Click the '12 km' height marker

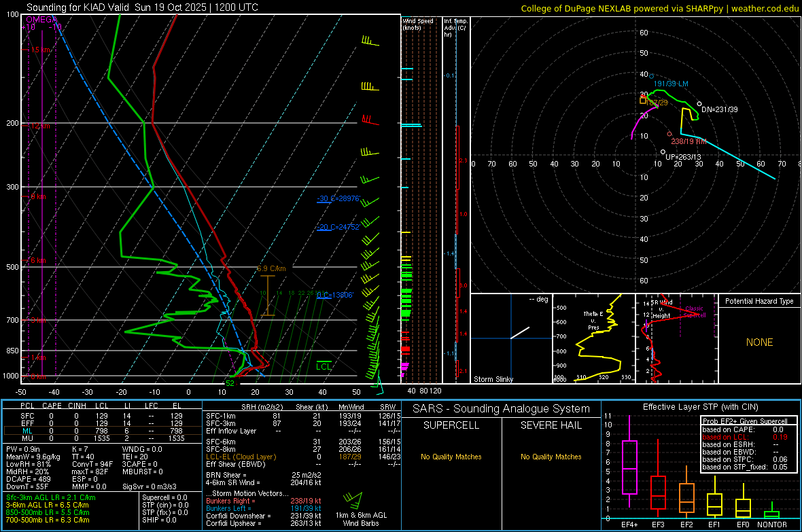[41, 126]
